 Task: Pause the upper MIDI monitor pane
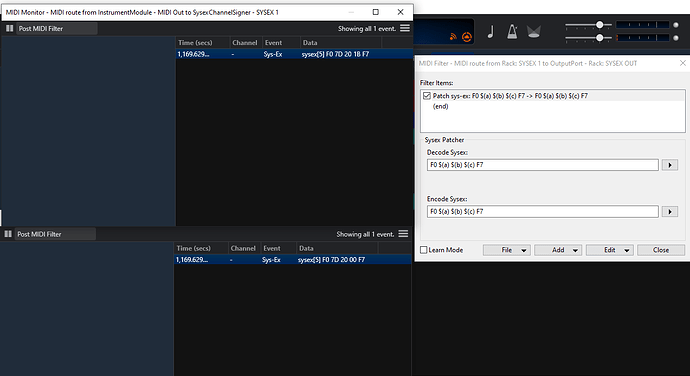(x=9, y=29)
